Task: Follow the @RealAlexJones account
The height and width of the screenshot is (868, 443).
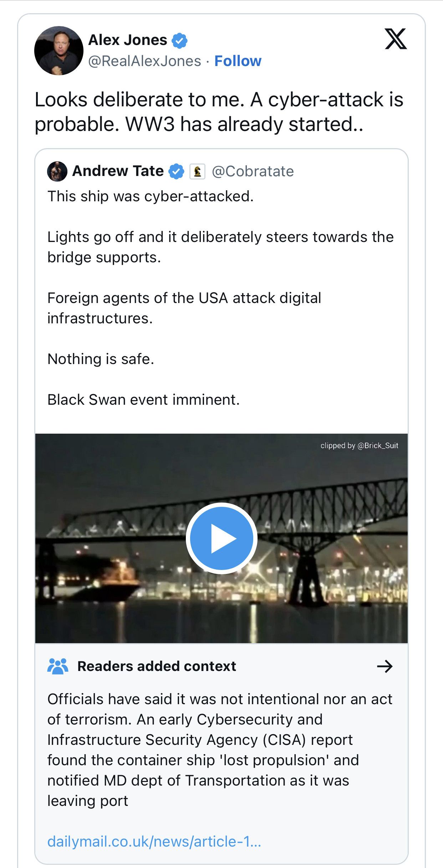Action: (238, 61)
